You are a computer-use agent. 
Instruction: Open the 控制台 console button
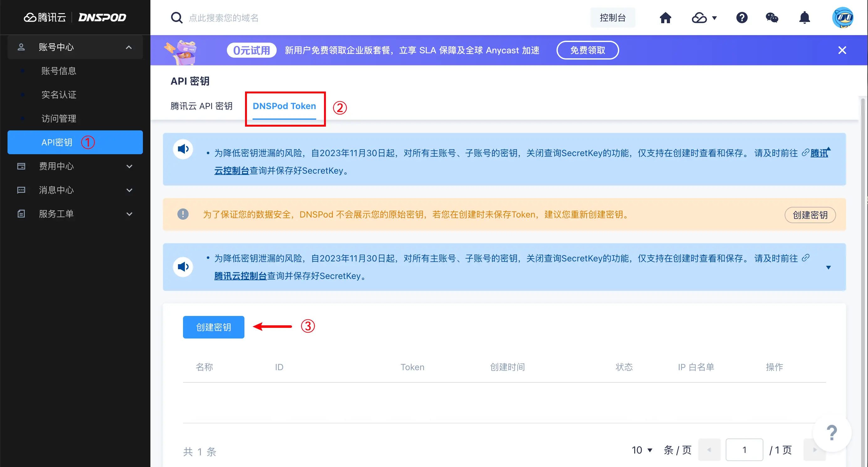click(x=613, y=18)
